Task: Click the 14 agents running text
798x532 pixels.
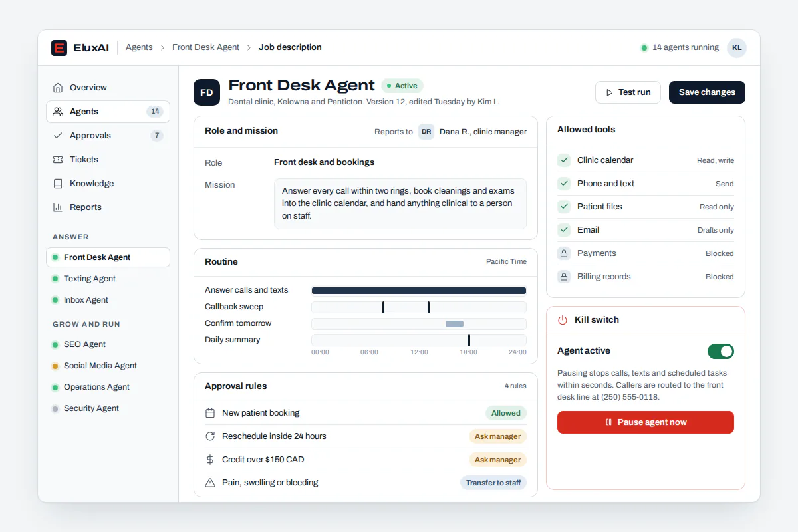Action: click(686, 47)
